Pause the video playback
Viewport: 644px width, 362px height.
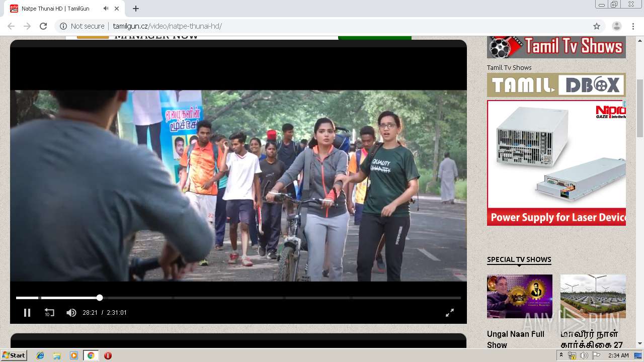point(27,313)
